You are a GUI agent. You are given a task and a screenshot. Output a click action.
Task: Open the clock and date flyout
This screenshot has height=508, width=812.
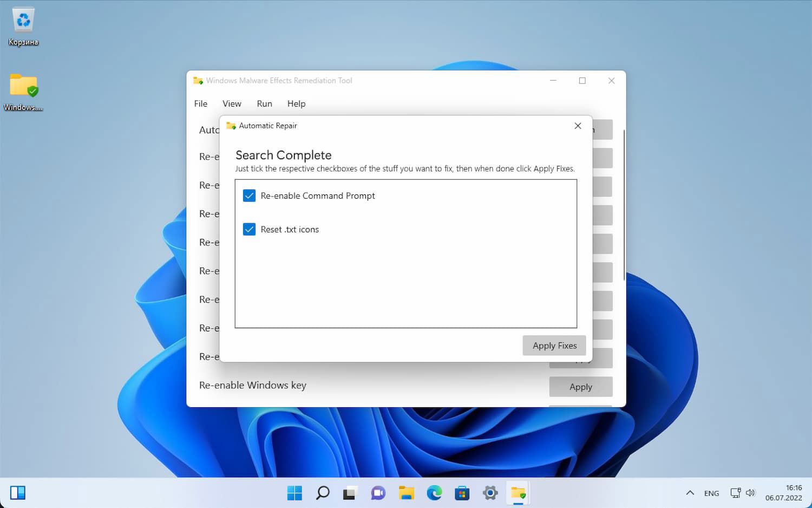783,493
